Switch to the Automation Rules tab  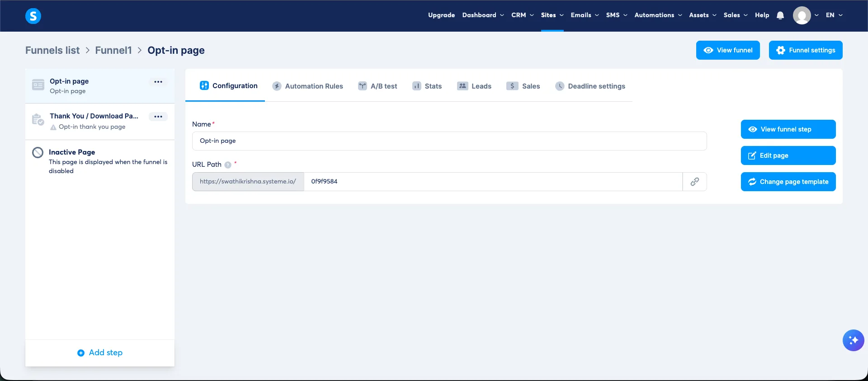pos(308,86)
